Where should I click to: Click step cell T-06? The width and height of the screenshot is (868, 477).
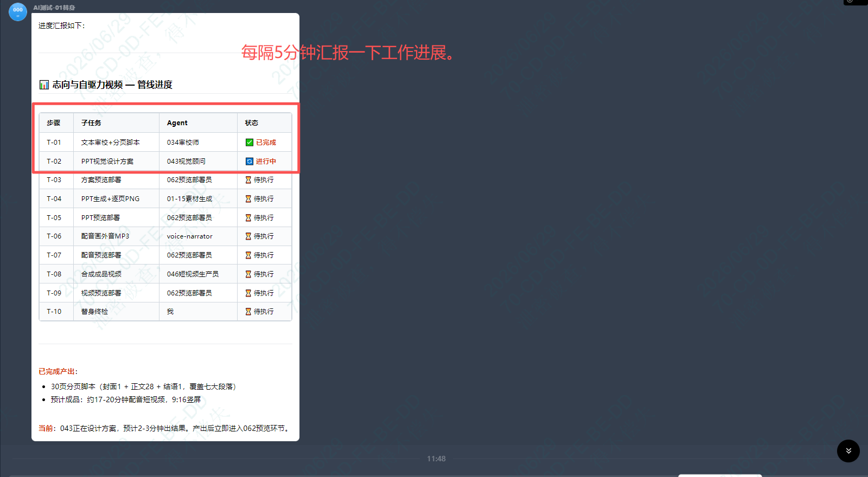54,236
